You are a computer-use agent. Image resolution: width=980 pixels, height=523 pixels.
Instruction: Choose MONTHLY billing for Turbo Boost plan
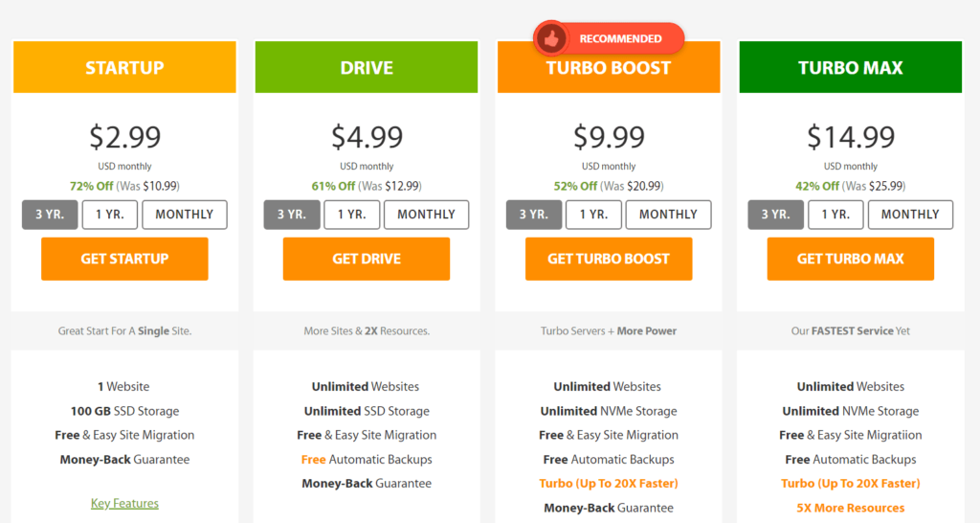coord(668,215)
